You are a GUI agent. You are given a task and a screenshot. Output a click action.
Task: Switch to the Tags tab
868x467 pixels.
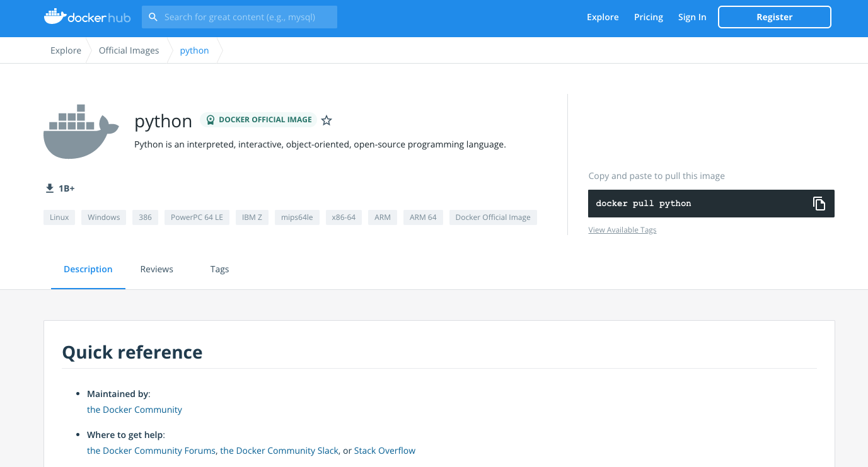tap(219, 269)
